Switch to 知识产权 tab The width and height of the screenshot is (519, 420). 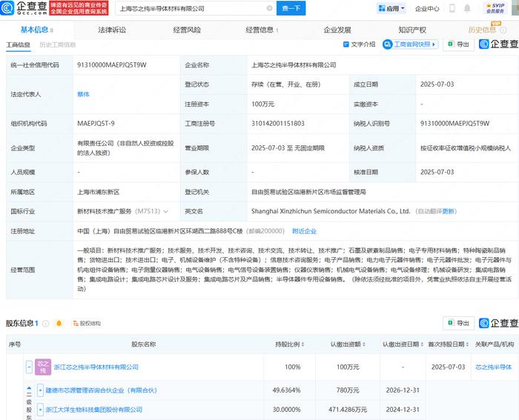412,30
